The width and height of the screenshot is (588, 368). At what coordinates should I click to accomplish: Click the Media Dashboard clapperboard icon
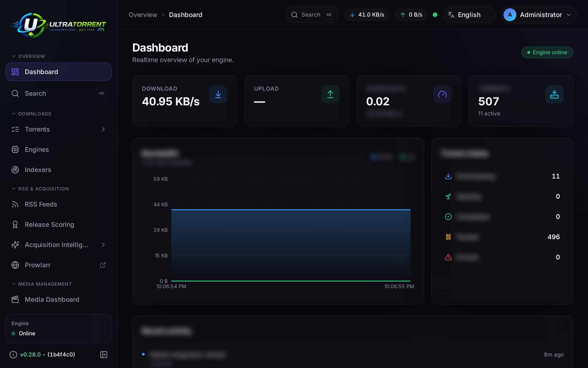coord(15,299)
